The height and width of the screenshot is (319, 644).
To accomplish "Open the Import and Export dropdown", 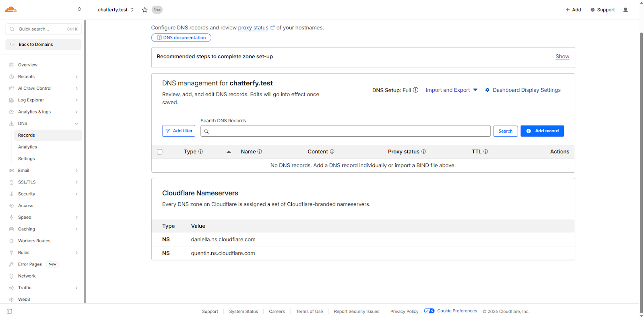I will point(452,90).
